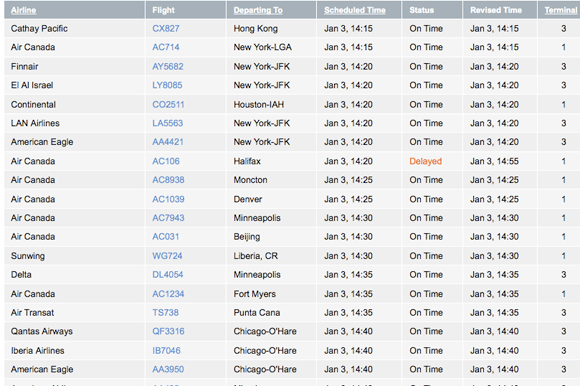The width and height of the screenshot is (580, 386).
Task: Open flight AC1234 to Fort Myers
Action: pos(168,294)
